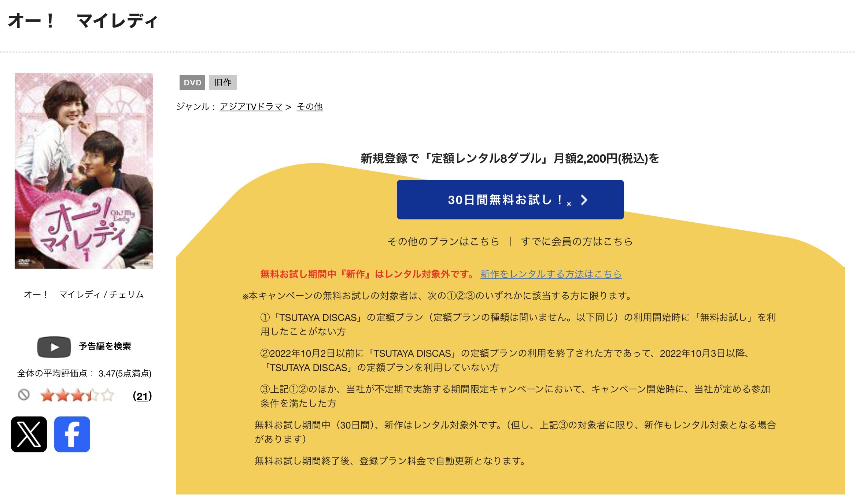Open その他 genre link
Image resolution: width=856 pixels, height=504 pixels.
tap(310, 107)
